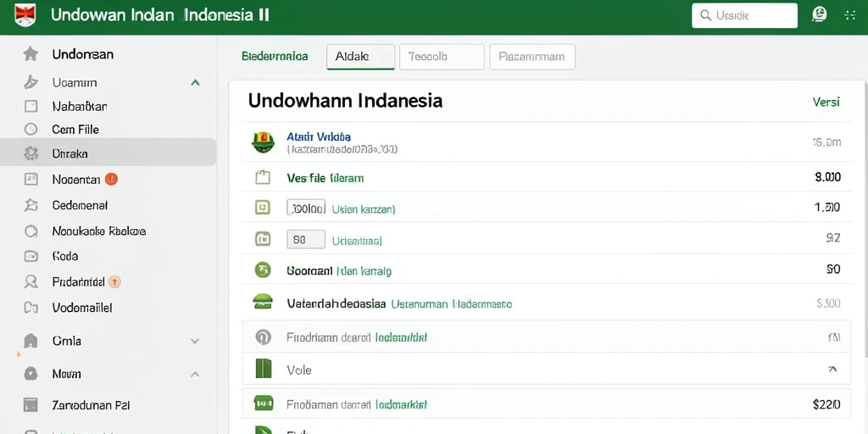Image resolution: width=868 pixels, height=434 pixels.
Task: Open Zarnodunan Pal in the sidebar
Action: click(91, 405)
